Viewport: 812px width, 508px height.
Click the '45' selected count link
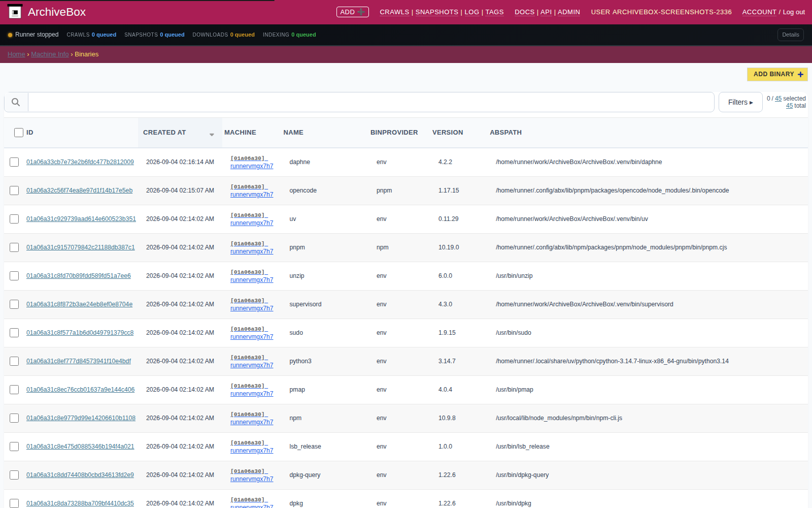(x=778, y=99)
